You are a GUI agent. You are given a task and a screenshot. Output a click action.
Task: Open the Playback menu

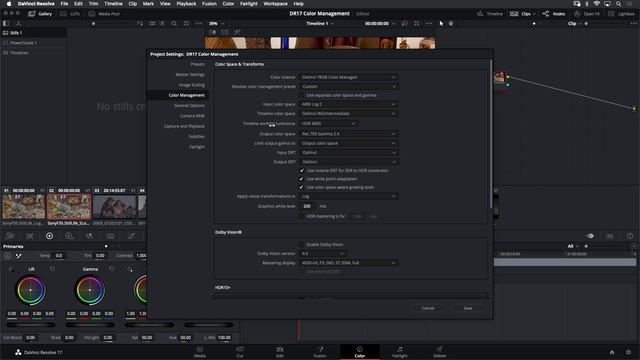click(186, 4)
